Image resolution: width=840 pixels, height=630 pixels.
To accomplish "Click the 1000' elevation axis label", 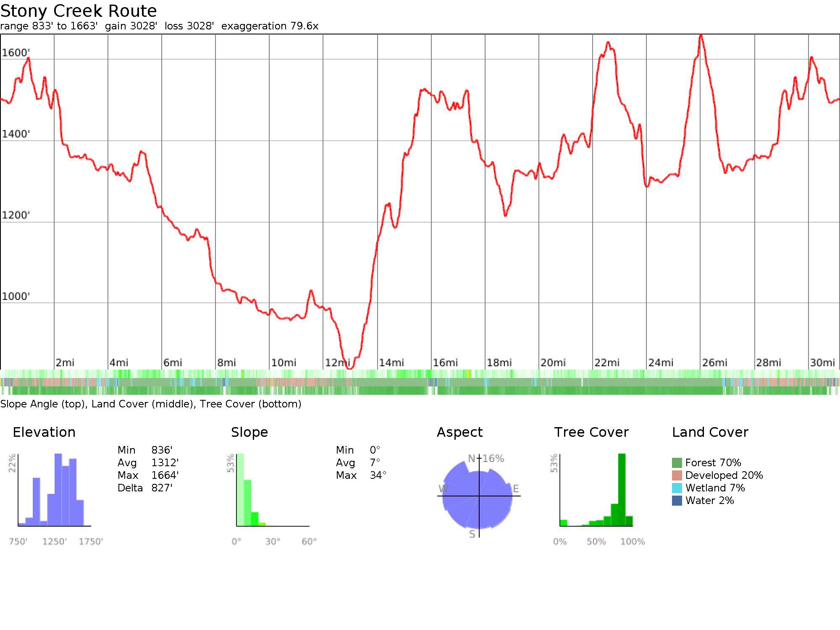I will tap(16, 297).
